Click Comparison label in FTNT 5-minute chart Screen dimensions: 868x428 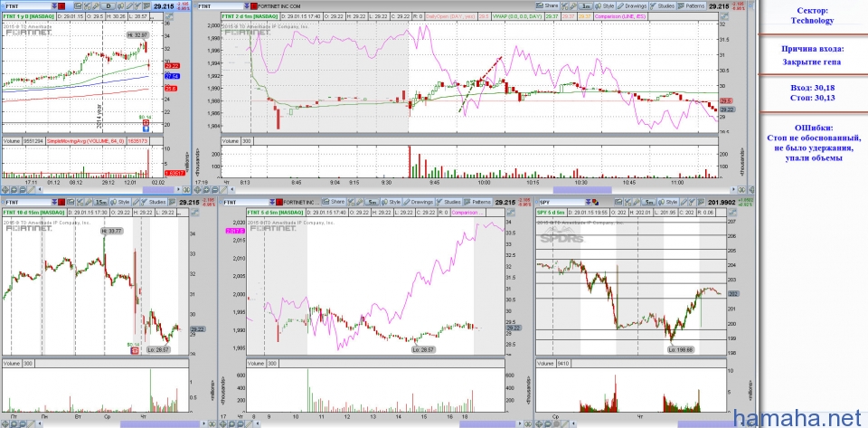pos(467,213)
